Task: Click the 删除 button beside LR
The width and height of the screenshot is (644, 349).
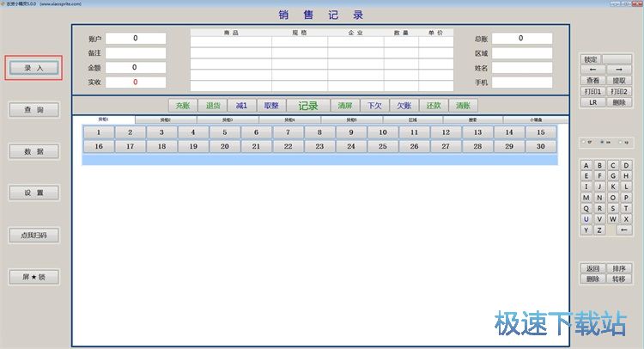Action: click(x=619, y=102)
